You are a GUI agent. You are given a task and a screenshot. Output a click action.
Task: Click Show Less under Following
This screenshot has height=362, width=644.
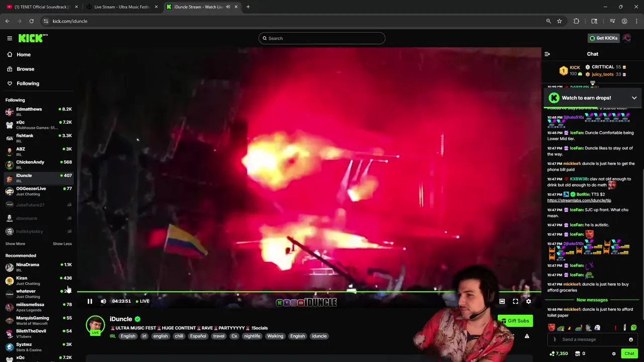pyautogui.click(x=62, y=244)
